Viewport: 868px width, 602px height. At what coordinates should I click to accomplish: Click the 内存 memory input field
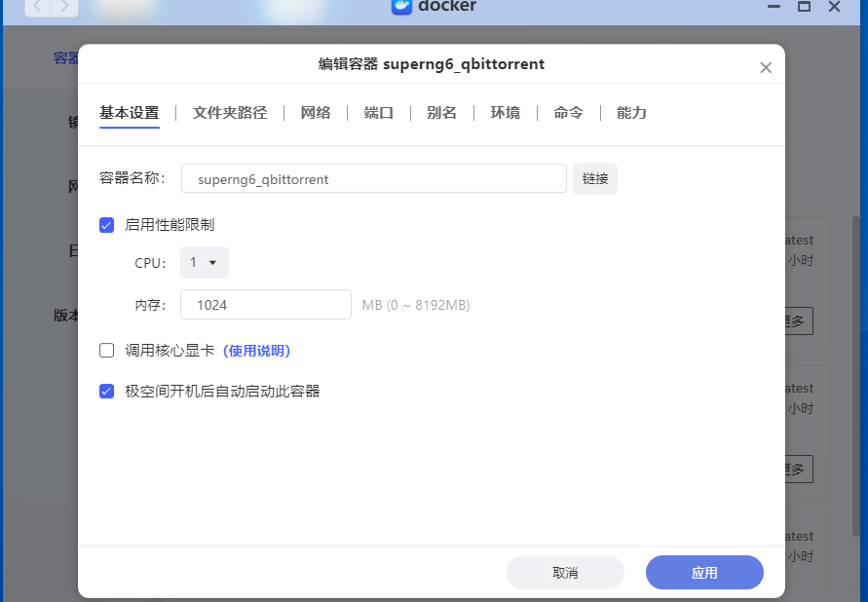click(x=266, y=305)
